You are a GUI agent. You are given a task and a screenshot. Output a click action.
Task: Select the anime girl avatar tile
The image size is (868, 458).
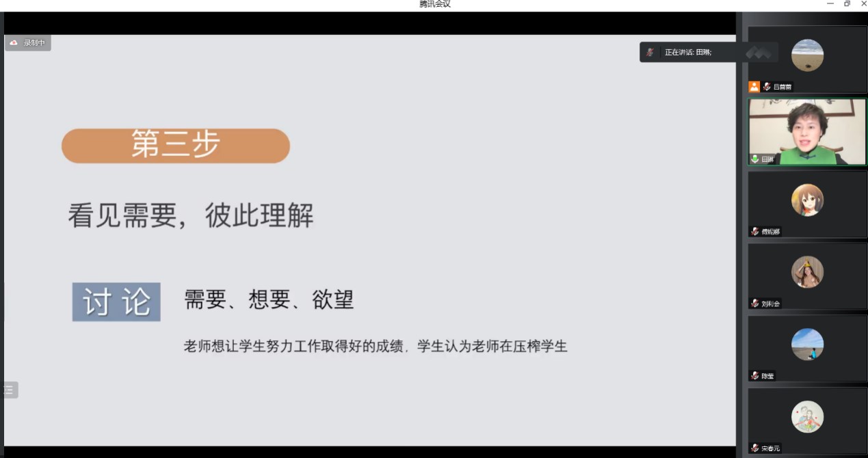807,200
